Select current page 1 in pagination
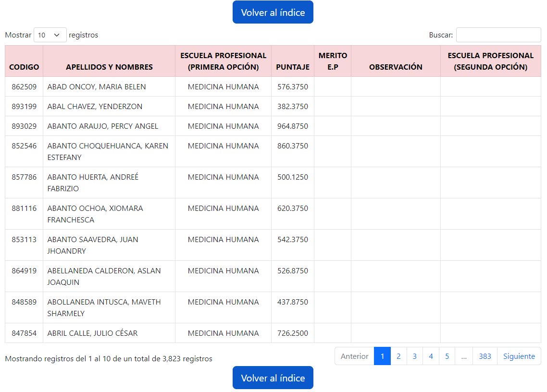 (x=382, y=356)
